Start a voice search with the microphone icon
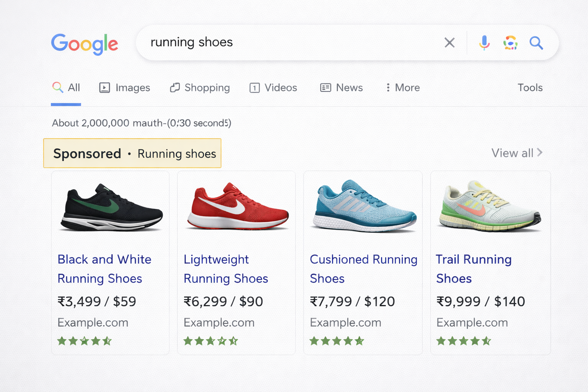588x392 pixels. (484, 43)
